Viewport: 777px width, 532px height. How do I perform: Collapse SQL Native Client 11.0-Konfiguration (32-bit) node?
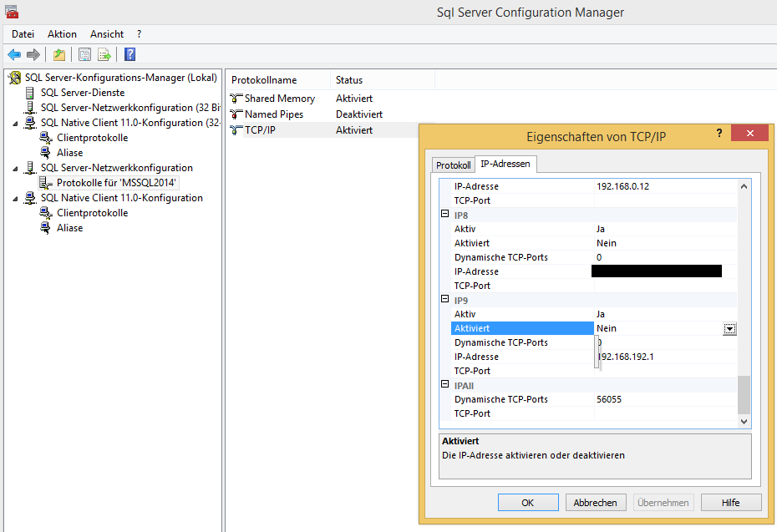point(15,123)
